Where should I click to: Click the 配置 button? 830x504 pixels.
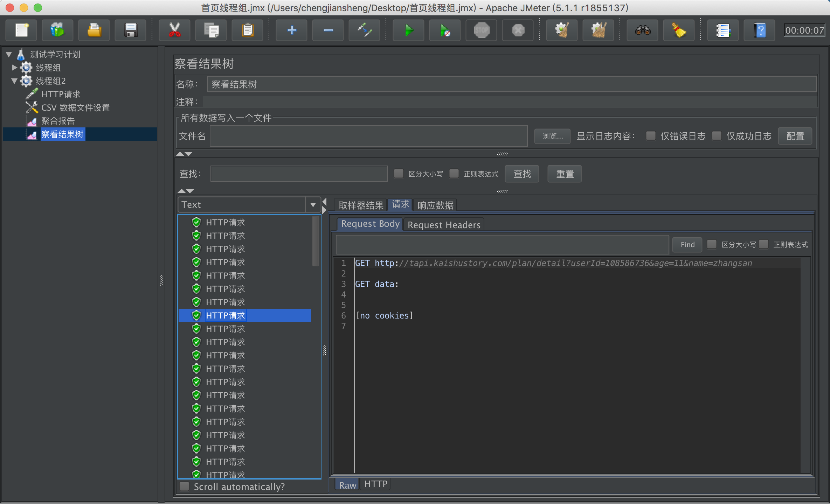795,136
